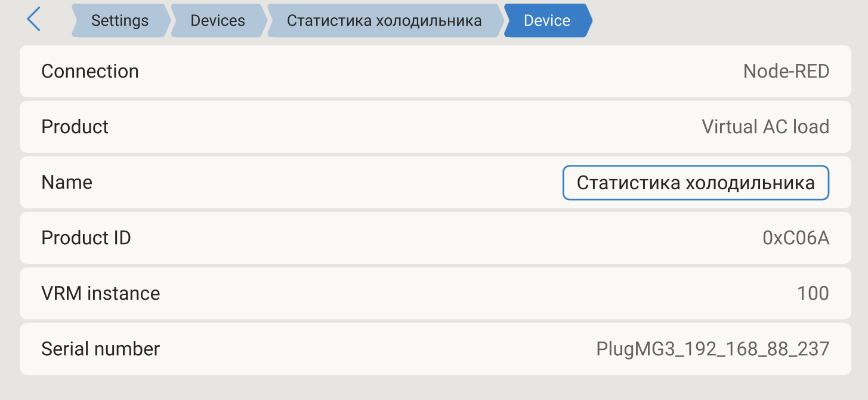Select the Virtual AC load value
This screenshot has width=868, height=400.
coord(765,127)
